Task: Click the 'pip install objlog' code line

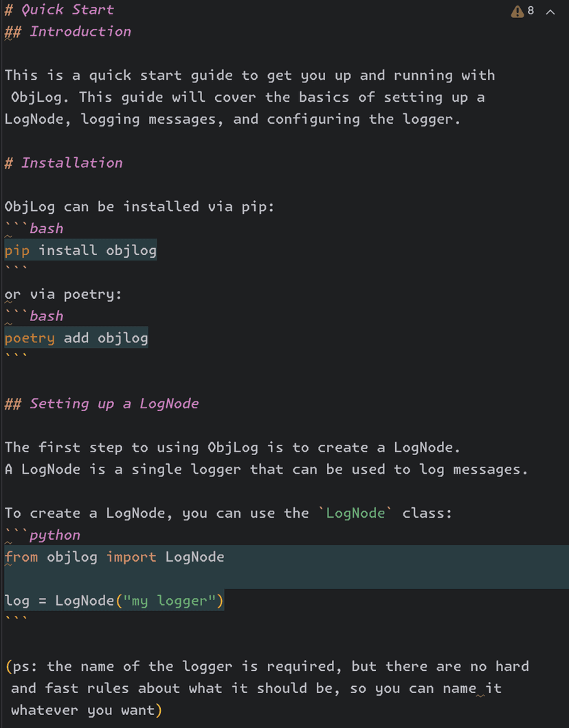Action: pos(80,250)
